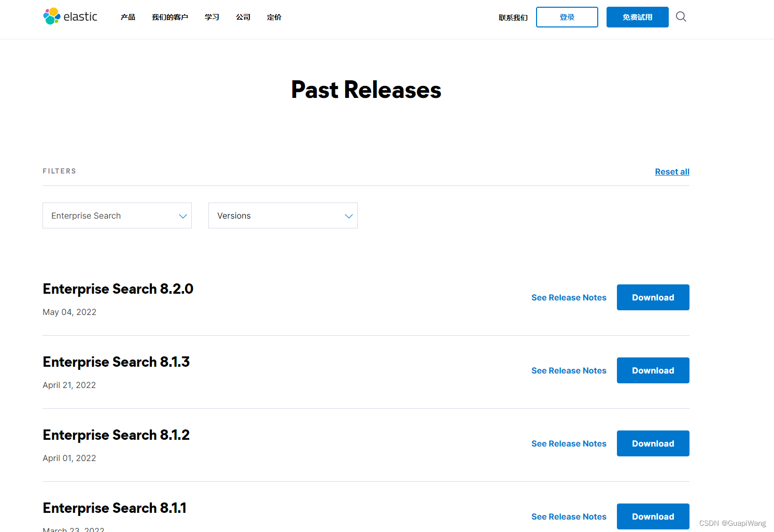Viewport: 774px width, 532px height.
Task: Open the search magnifier icon
Action: coord(681,17)
